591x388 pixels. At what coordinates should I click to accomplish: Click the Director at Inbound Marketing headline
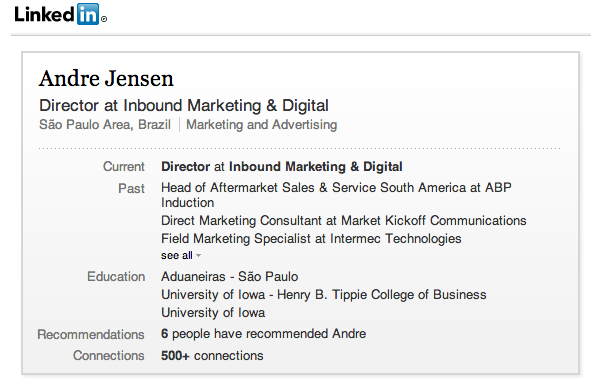click(184, 106)
